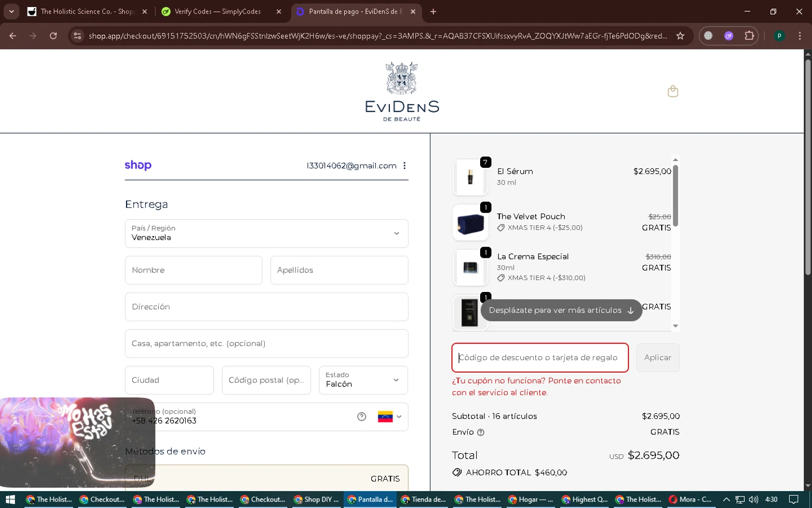Click the Ciudad input field
The width and height of the screenshot is (812, 508).
pyautogui.click(x=169, y=380)
